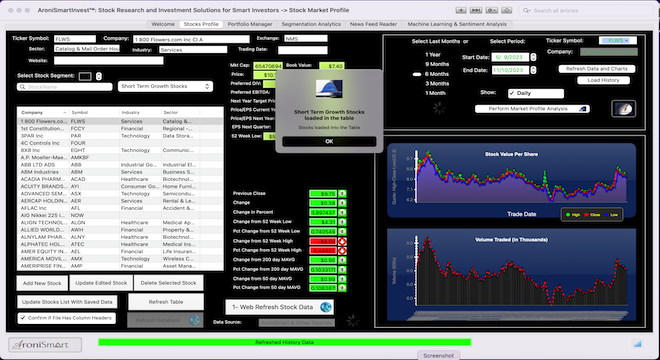Click up-arrow indicator beside Pct Change from 200 day MAVG

pos(342,269)
